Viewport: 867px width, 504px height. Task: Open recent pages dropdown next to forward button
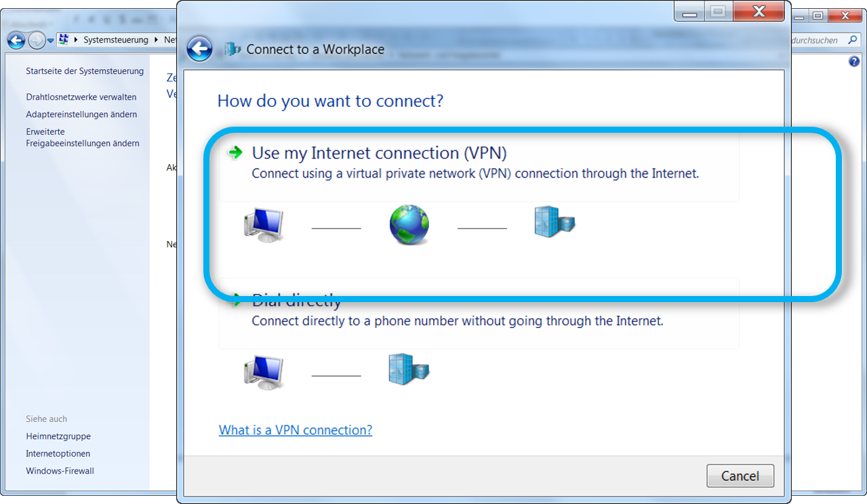(x=50, y=41)
